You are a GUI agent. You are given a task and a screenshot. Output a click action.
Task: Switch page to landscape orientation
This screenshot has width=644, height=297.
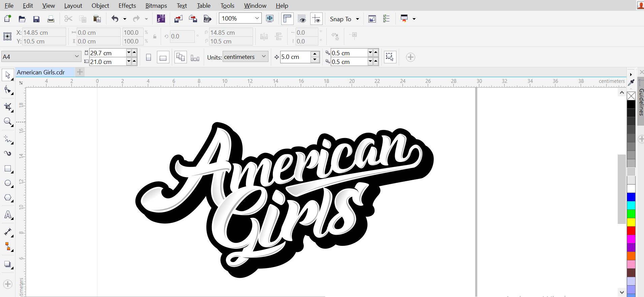coord(163,58)
